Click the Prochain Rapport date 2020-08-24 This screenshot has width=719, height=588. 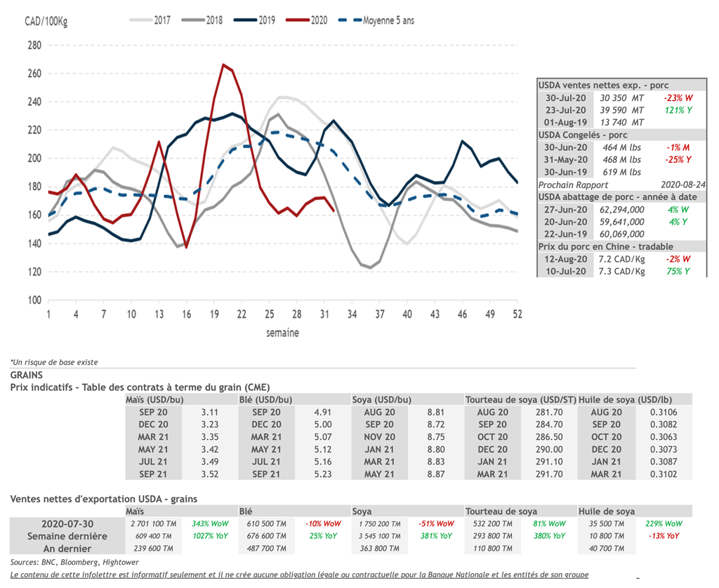(x=672, y=185)
